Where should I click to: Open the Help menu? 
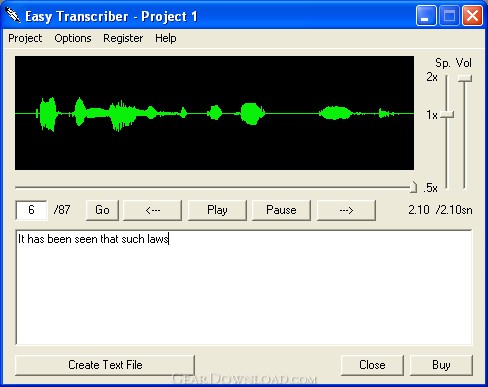point(166,38)
